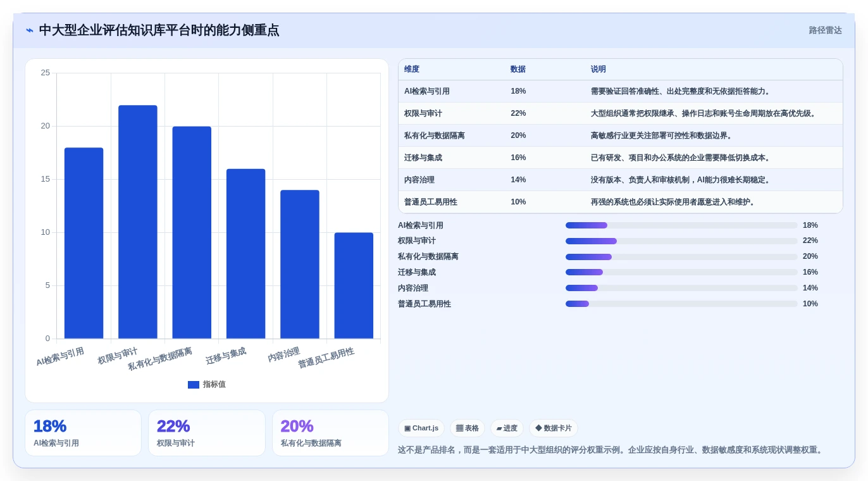Viewport: 868px width, 481px height.
Task: Click the 迁移与集成 bar in chart
Action: 246,254
